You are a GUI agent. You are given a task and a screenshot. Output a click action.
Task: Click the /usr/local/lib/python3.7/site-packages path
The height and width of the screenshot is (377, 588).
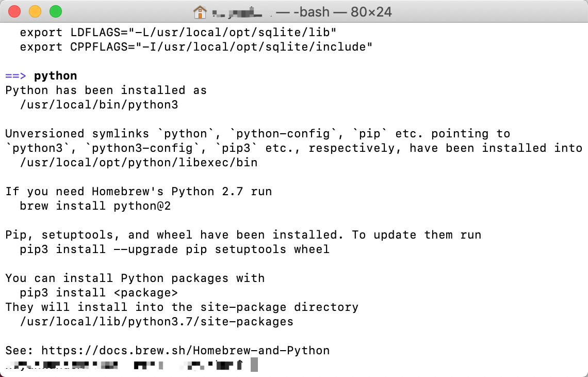(157, 322)
